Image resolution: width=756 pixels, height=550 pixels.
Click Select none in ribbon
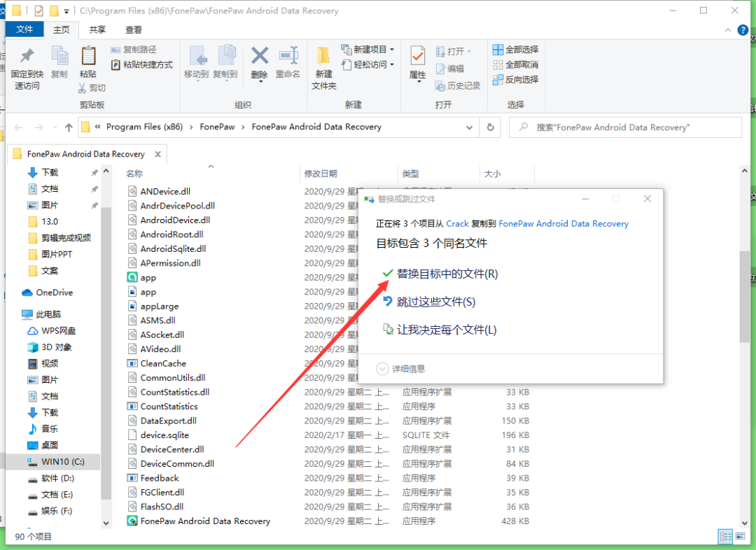(515, 64)
